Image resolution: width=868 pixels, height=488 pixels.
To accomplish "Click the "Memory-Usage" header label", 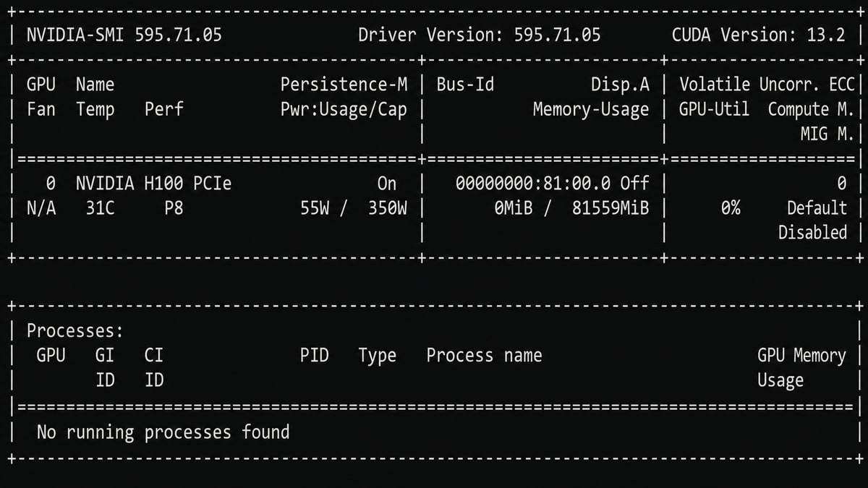I will click(x=591, y=110).
